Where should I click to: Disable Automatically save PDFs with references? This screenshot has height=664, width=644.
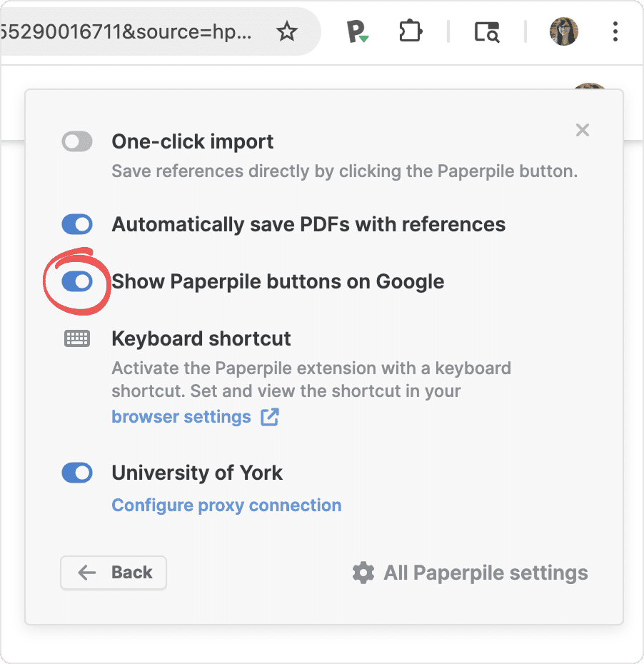tap(77, 225)
